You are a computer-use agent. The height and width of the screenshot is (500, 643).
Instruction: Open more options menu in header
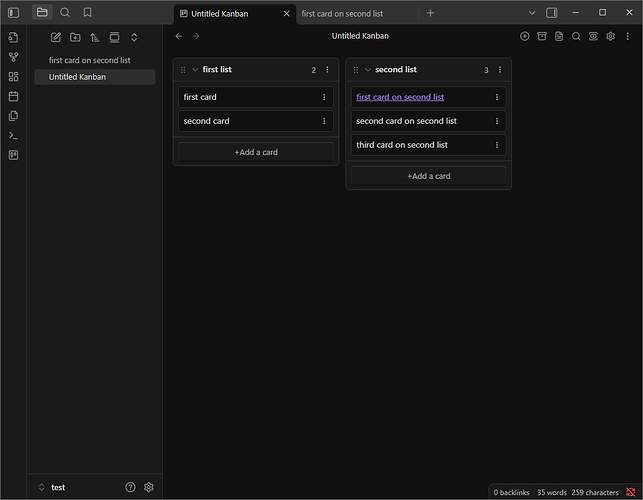(628, 37)
